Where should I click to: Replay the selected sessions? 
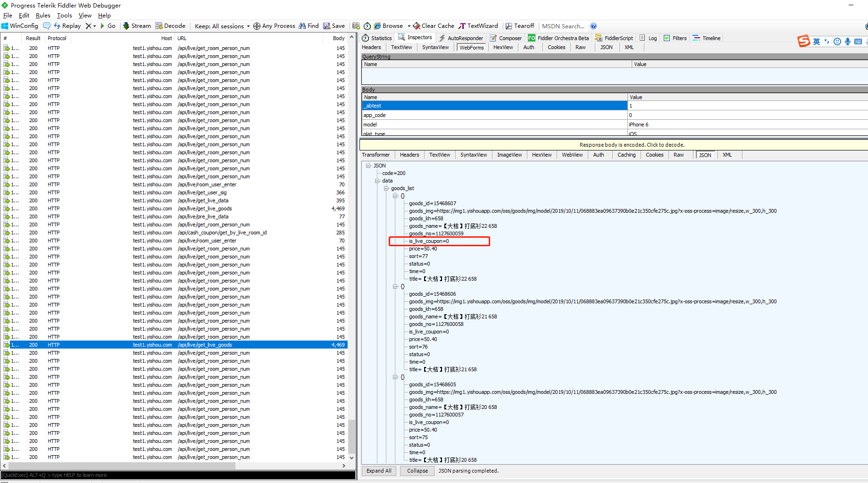tap(67, 26)
